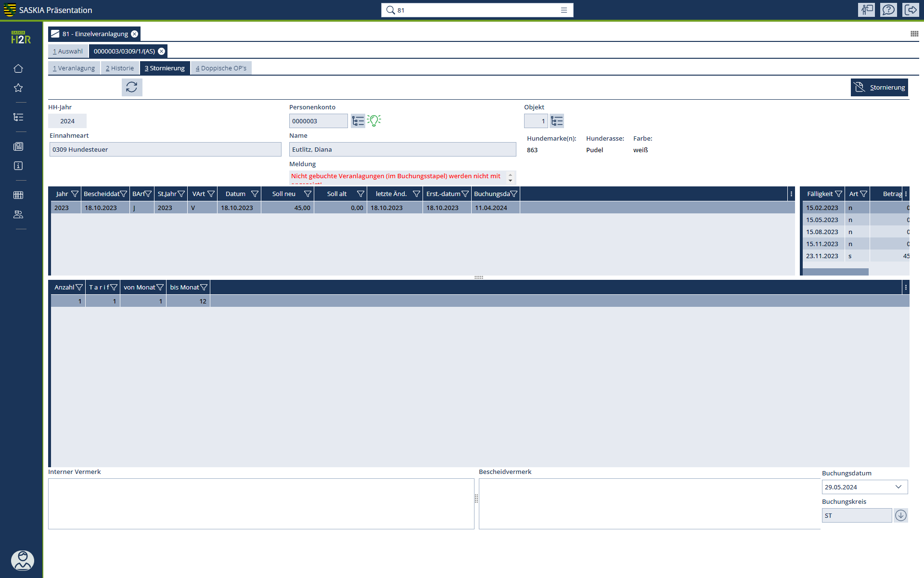Open Objekt tree lookup icon

[557, 121]
